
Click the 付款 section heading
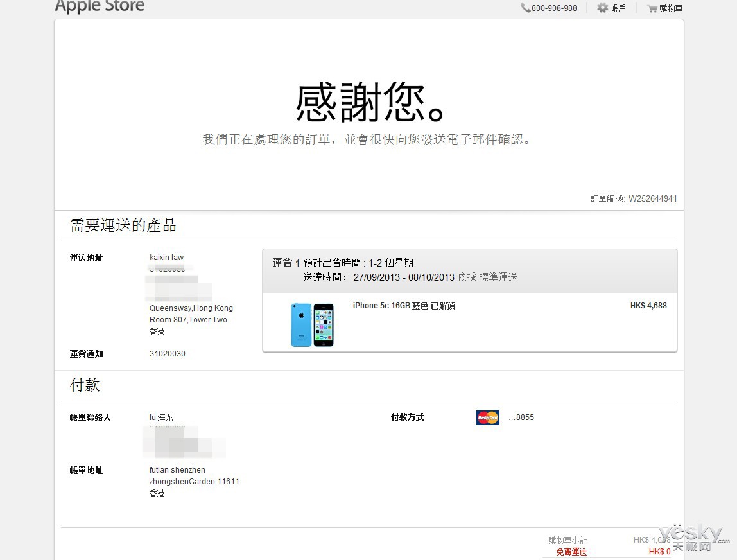click(x=85, y=385)
